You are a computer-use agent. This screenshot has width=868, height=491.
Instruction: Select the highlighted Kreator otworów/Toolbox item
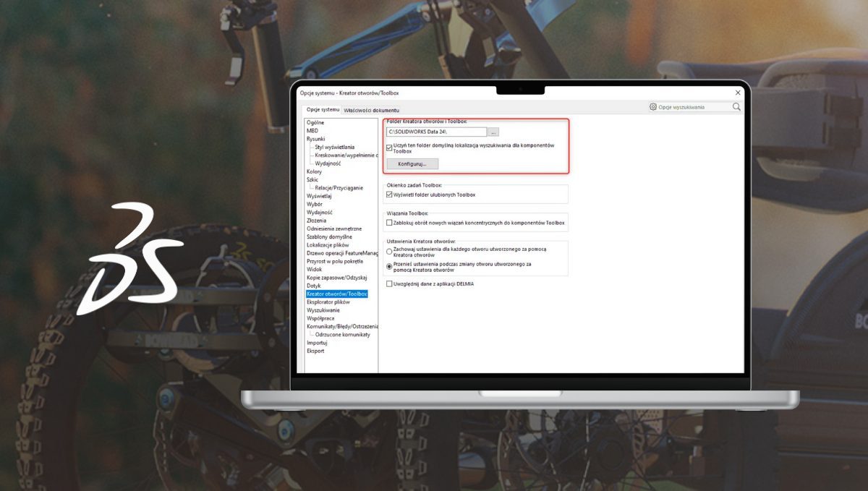click(x=337, y=294)
